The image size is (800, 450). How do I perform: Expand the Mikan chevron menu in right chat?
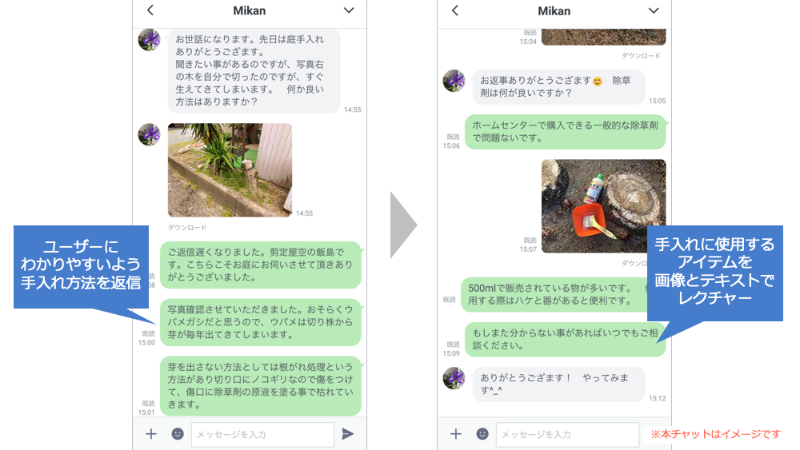tap(654, 11)
